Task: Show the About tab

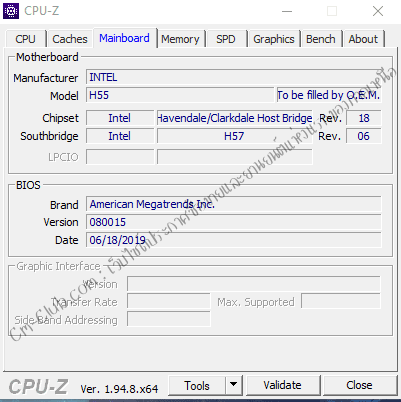Action: (x=363, y=39)
